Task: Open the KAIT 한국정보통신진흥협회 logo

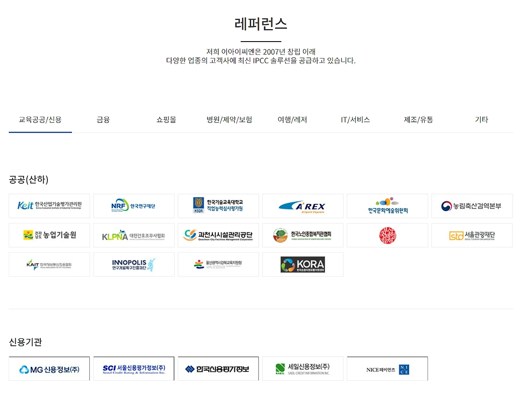Action: (49, 264)
